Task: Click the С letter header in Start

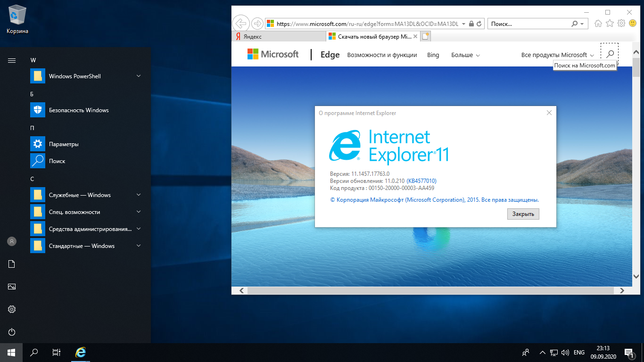Action: [x=32, y=179]
